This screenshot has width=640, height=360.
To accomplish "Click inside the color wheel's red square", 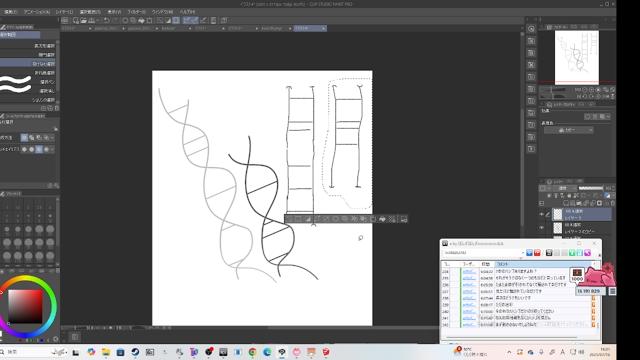I will click(x=25, y=306).
